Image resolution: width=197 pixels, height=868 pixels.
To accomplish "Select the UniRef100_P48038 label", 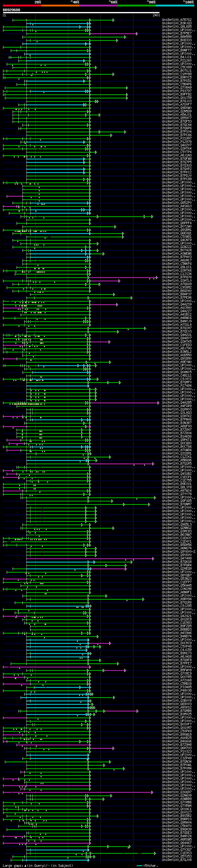I will 177,690.
